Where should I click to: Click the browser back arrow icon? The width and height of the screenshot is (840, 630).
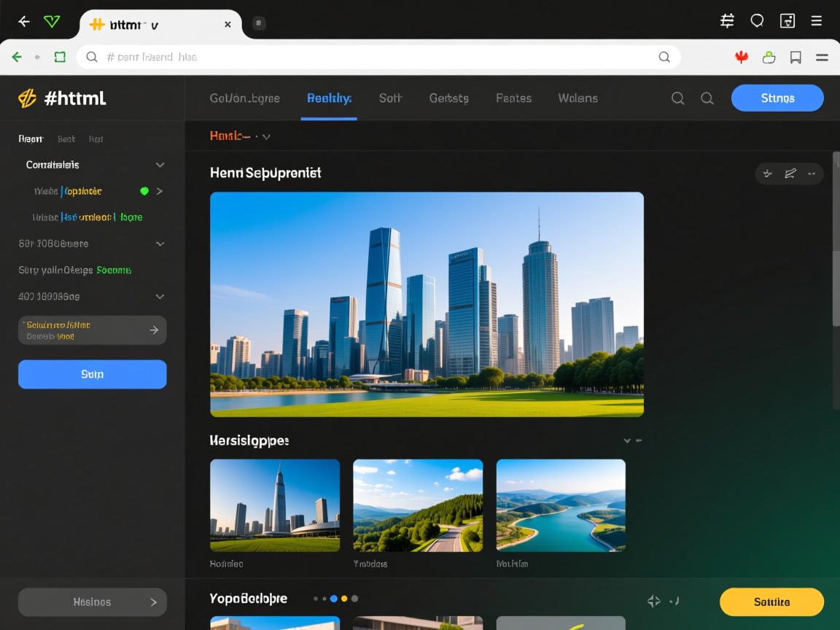pyautogui.click(x=24, y=21)
